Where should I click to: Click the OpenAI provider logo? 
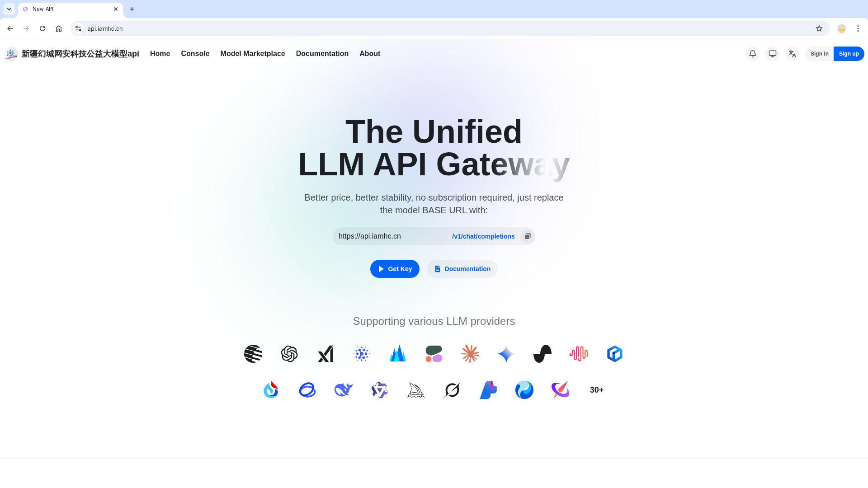289,354
